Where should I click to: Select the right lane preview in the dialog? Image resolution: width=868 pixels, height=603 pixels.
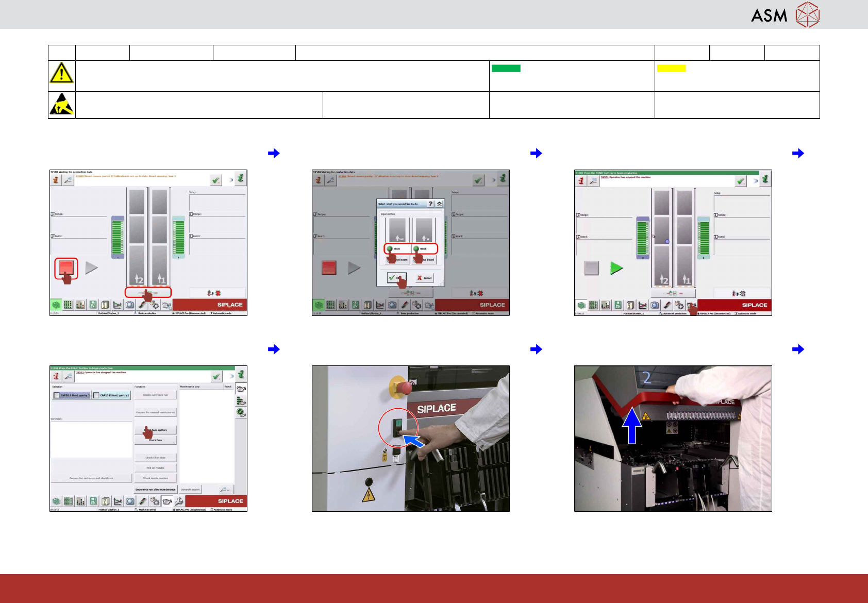tap(424, 230)
